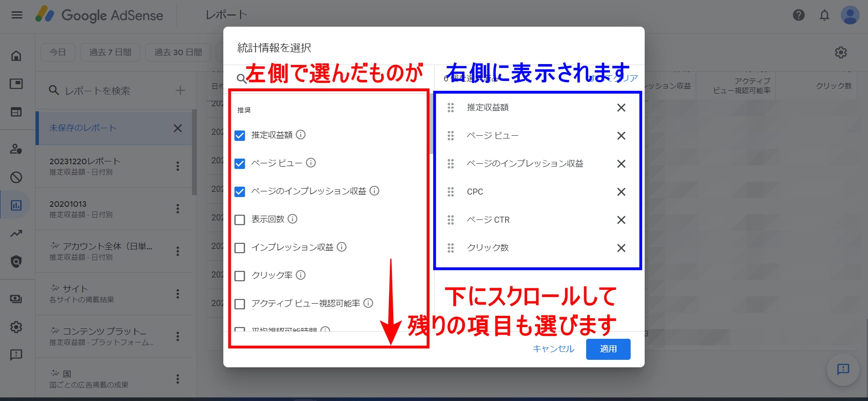
Task: Click the info icon beside クリック率
Action: (x=301, y=275)
